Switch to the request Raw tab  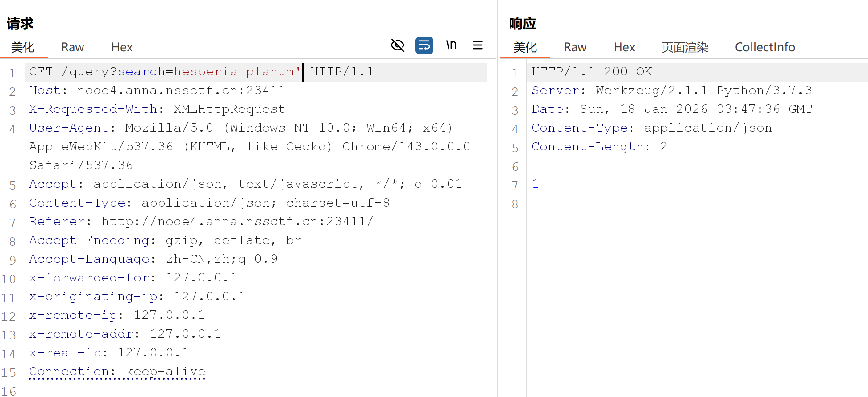[x=72, y=47]
